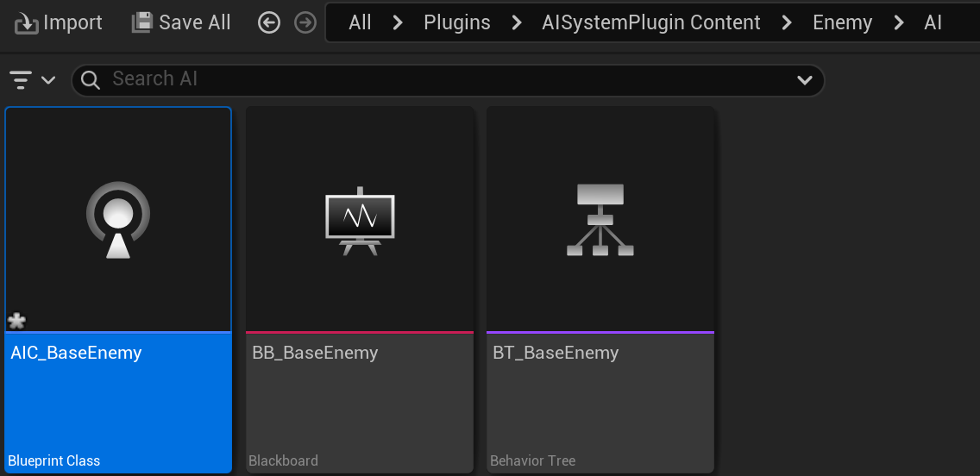Focus the Search AI input field

click(x=447, y=80)
